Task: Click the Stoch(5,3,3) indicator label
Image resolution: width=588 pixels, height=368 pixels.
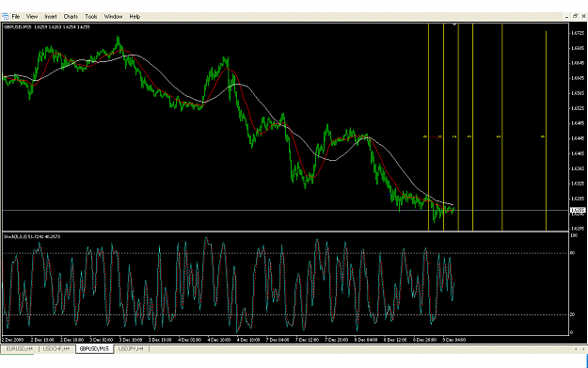Action: click(x=32, y=236)
